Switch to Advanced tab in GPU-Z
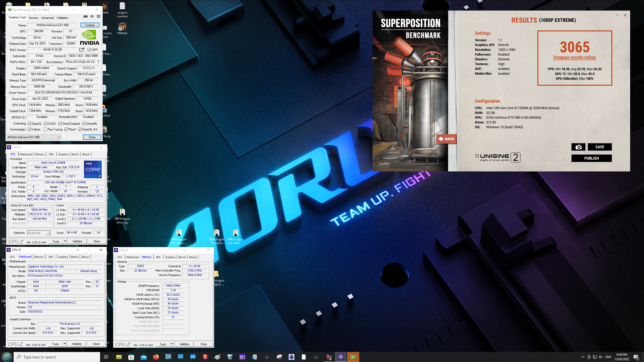 47,18
